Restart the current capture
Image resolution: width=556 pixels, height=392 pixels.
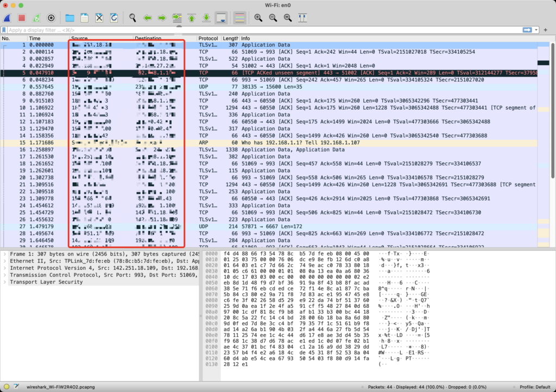click(36, 18)
